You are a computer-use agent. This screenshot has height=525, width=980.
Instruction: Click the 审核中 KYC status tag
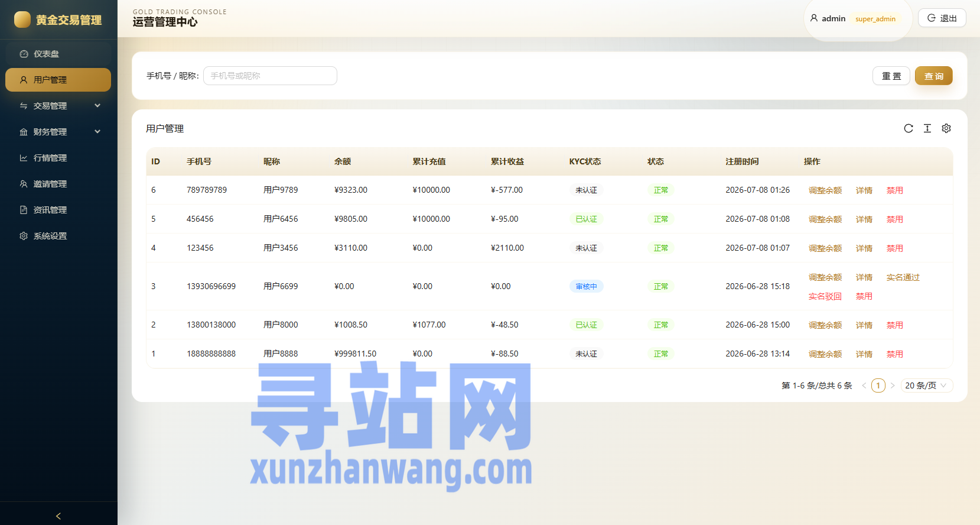click(587, 287)
